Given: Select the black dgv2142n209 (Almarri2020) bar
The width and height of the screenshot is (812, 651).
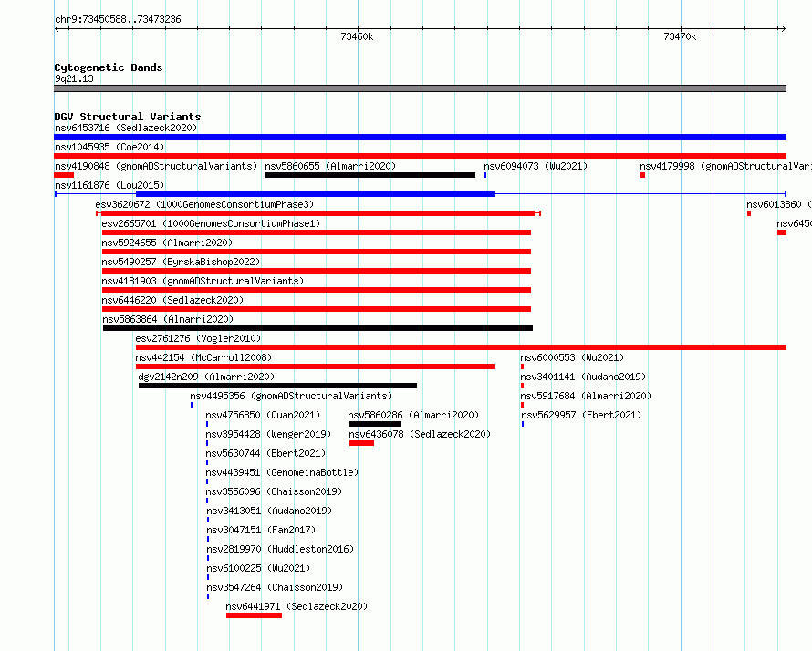Looking at the screenshot, I should [x=277, y=386].
